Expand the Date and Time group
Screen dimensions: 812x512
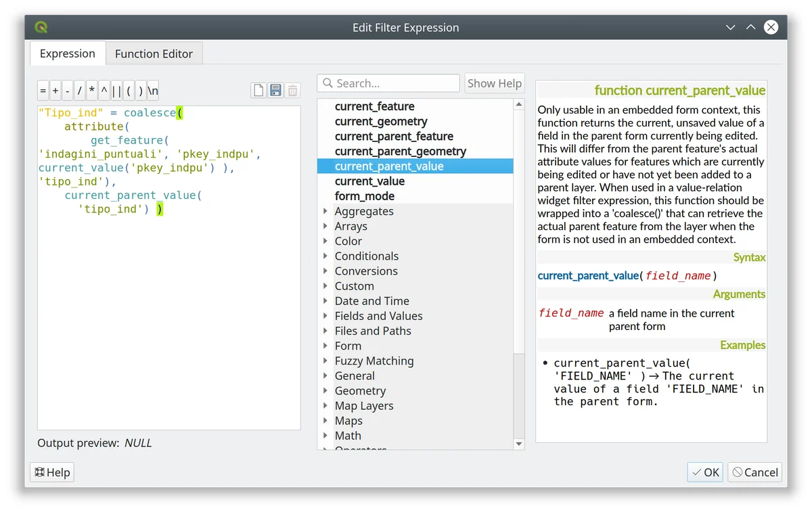click(x=325, y=301)
